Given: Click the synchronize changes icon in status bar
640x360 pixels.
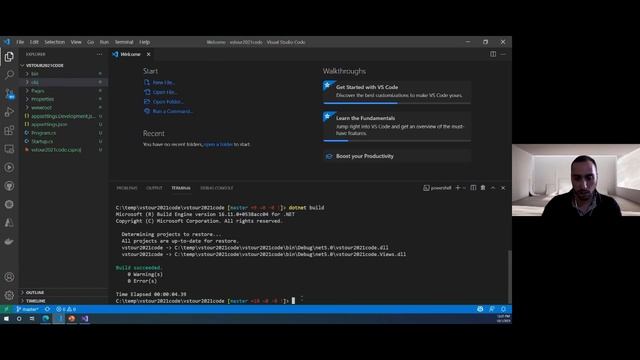Looking at the screenshot, I should tap(47, 309).
